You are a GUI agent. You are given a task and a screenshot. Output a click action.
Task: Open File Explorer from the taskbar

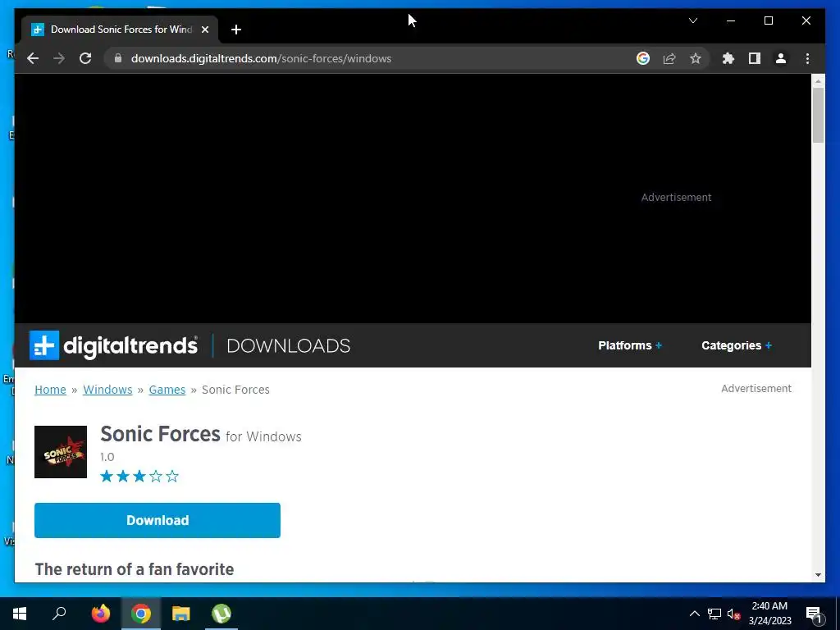pos(181,614)
